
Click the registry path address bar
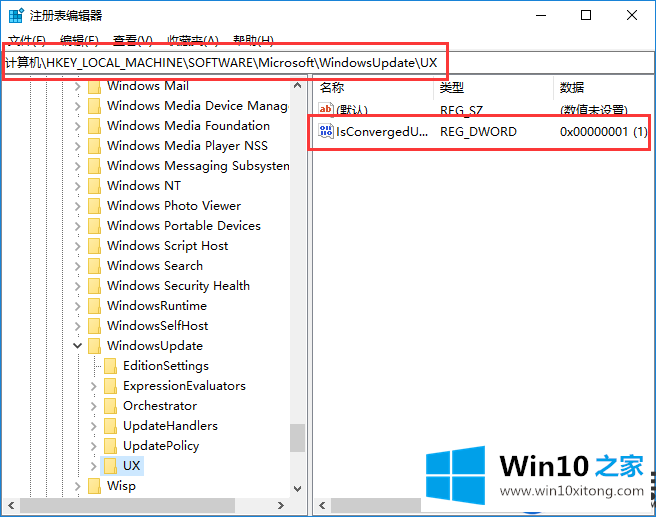click(328, 63)
